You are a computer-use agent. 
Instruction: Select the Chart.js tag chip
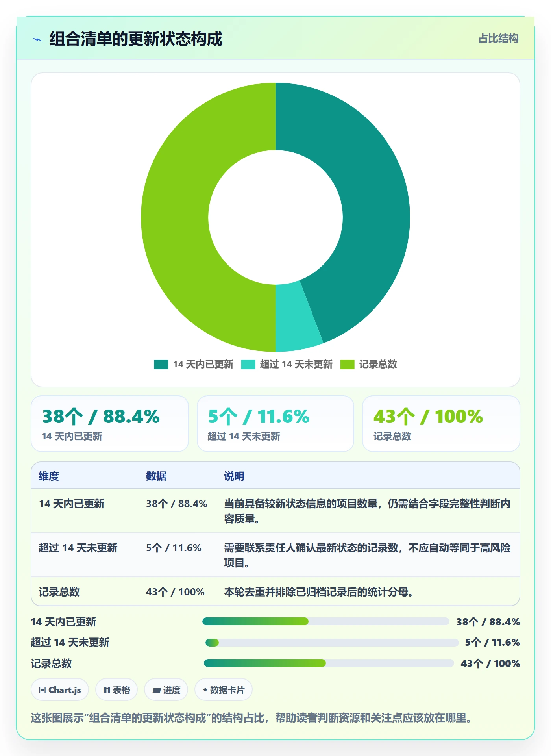[x=60, y=690]
